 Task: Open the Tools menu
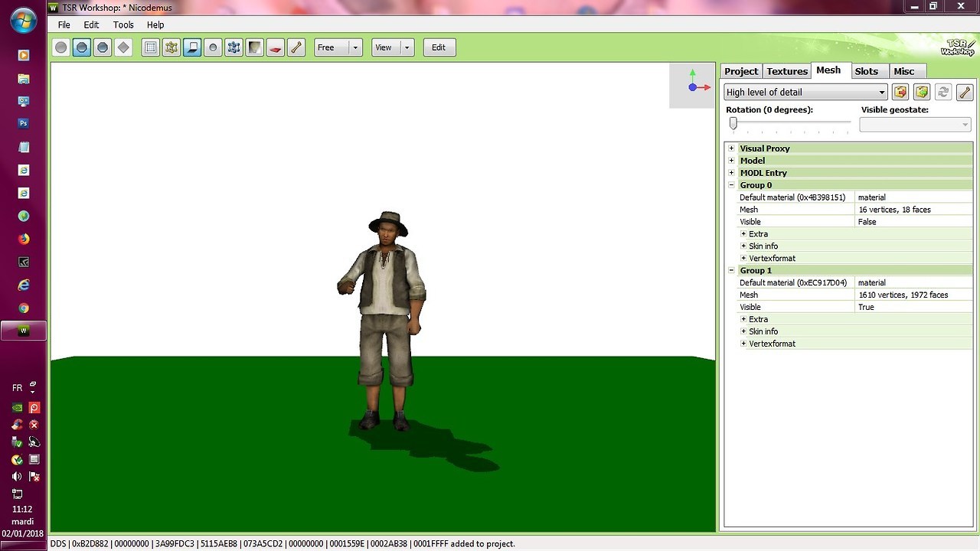tap(123, 25)
